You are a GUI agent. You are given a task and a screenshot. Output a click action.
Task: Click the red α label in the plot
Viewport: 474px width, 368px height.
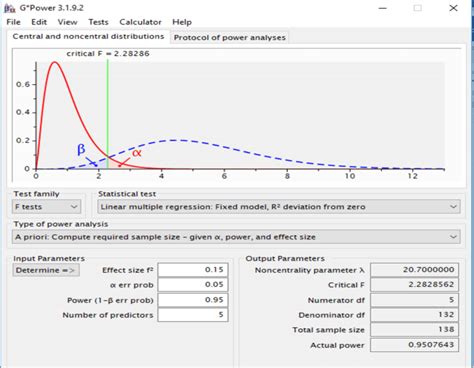click(137, 153)
